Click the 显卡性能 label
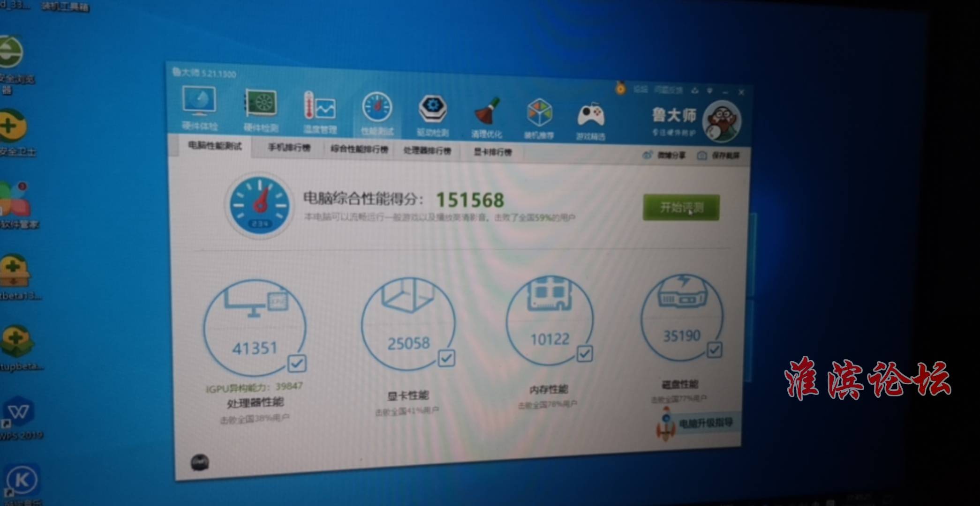The height and width of the screenshot is (506, 980). point(407,396)
